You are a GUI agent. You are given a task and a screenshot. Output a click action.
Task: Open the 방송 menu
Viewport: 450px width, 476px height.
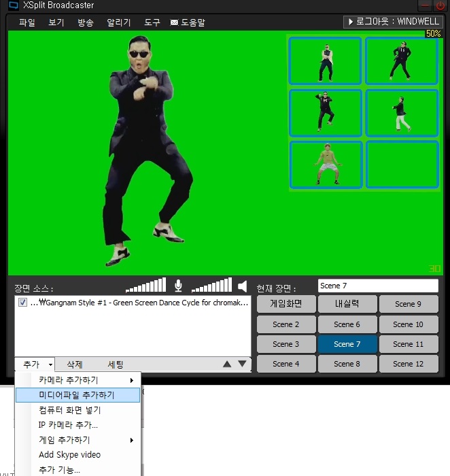click(x=85, y=22)
